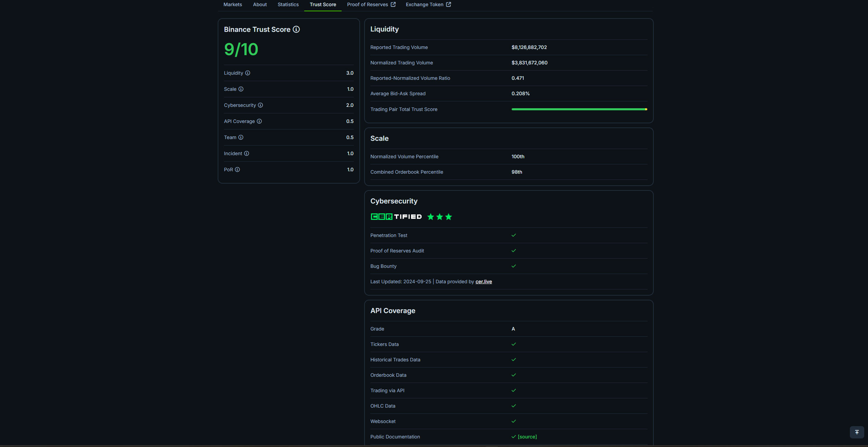The height and width of the screenshot is (447, 868).
Task: Click the Scale info icon
Action: 241,89
